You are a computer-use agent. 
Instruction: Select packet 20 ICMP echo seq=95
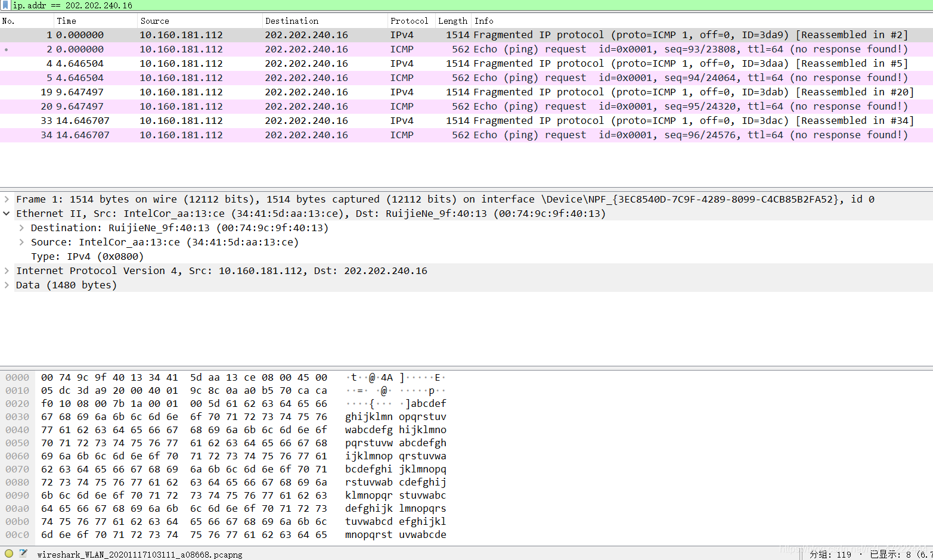[466, 107]
